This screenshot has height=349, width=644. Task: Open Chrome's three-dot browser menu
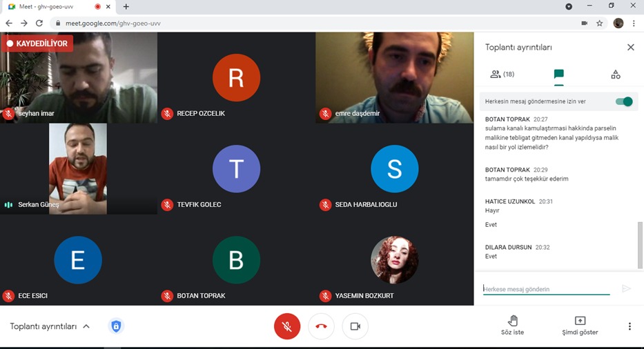click(x=634, y=23)
